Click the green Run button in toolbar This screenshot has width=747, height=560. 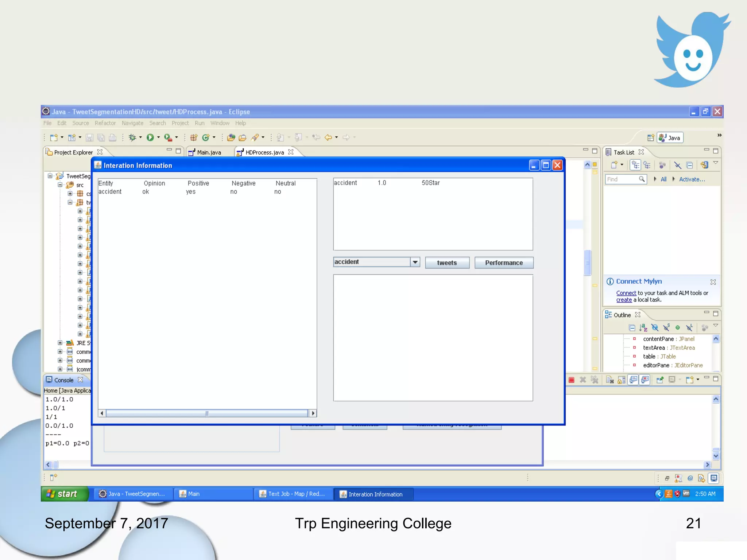point(150,137)
